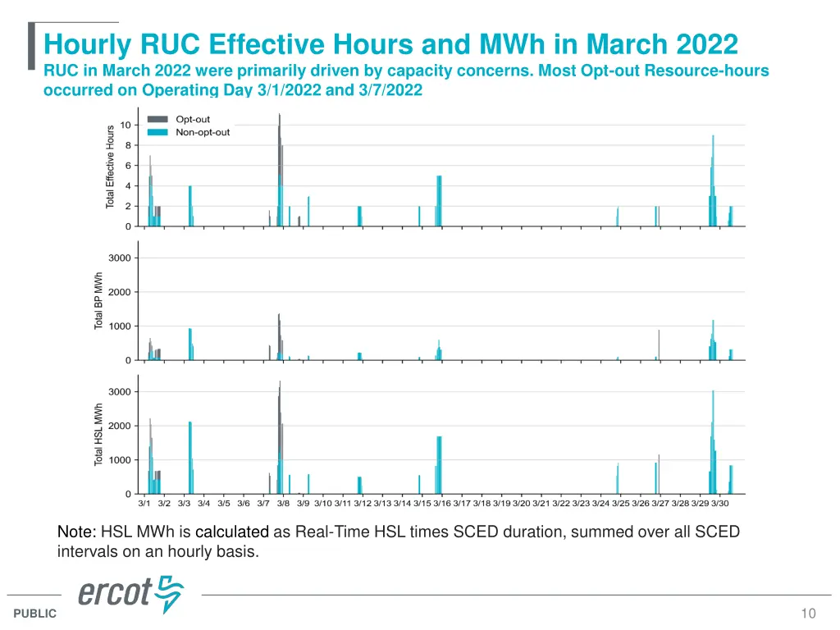Select the 'Opt-out' legend label
This screenshot has height=630, width=840.
[193, 120]
